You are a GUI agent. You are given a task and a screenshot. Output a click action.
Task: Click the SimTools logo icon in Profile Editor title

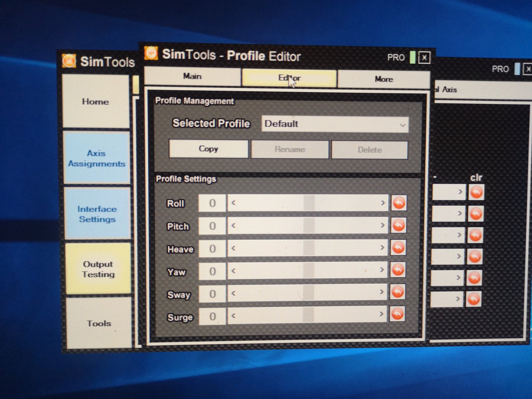click(151, 53)
